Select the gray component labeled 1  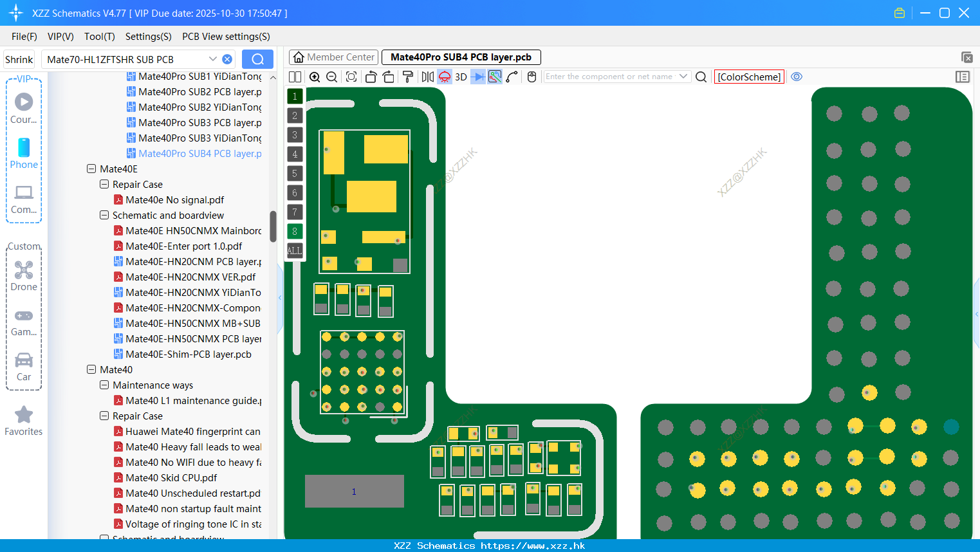coord(354,492)
